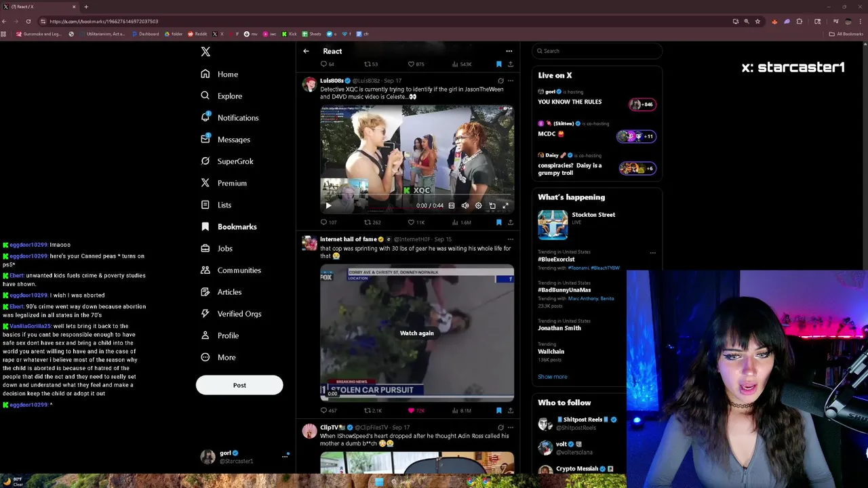The height and width of the screenshot is (488, 868).
Task: Mute the XQC video audio
Action: pos(465,205)
